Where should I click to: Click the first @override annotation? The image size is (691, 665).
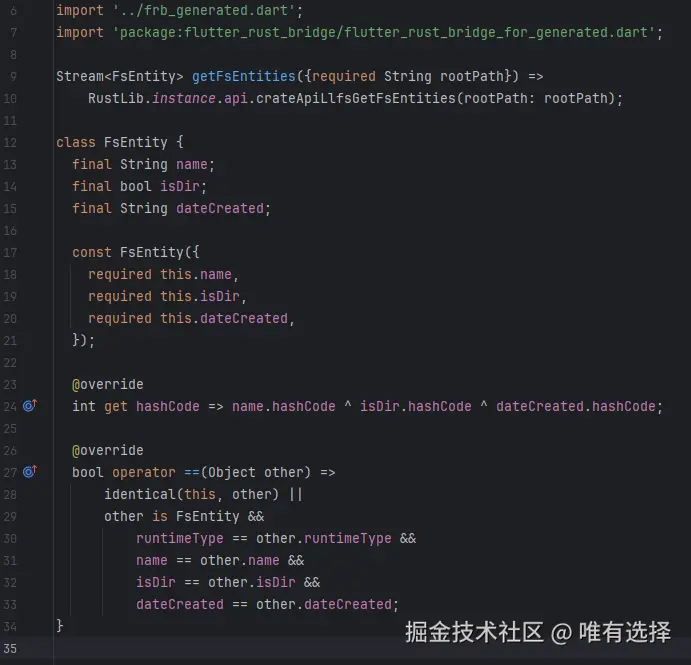[108, 384]
